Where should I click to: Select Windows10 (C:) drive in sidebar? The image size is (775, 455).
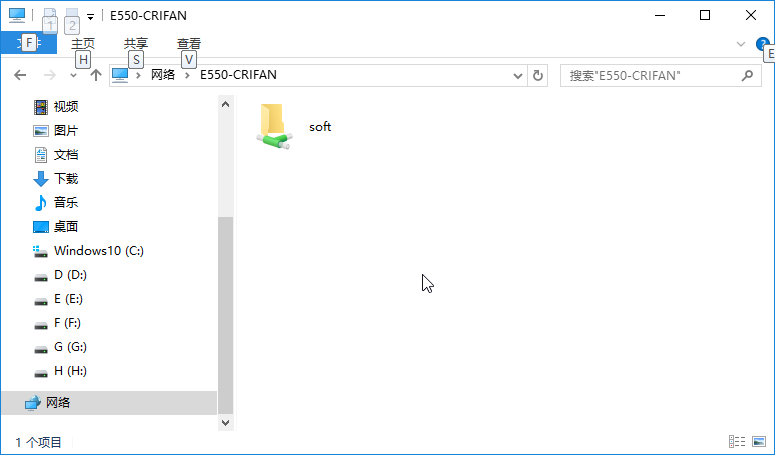coord(88,250)
